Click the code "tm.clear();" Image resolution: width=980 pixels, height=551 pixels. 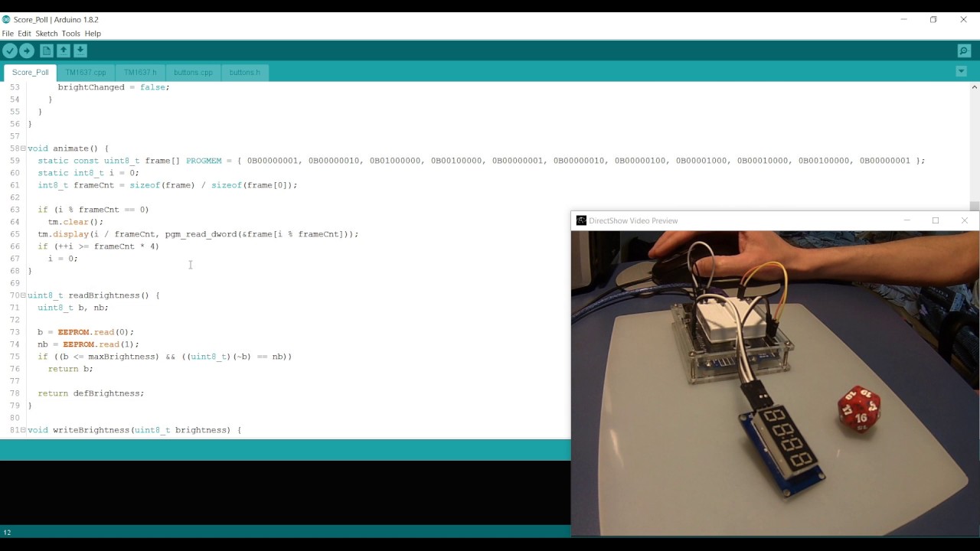click(76, 222)
